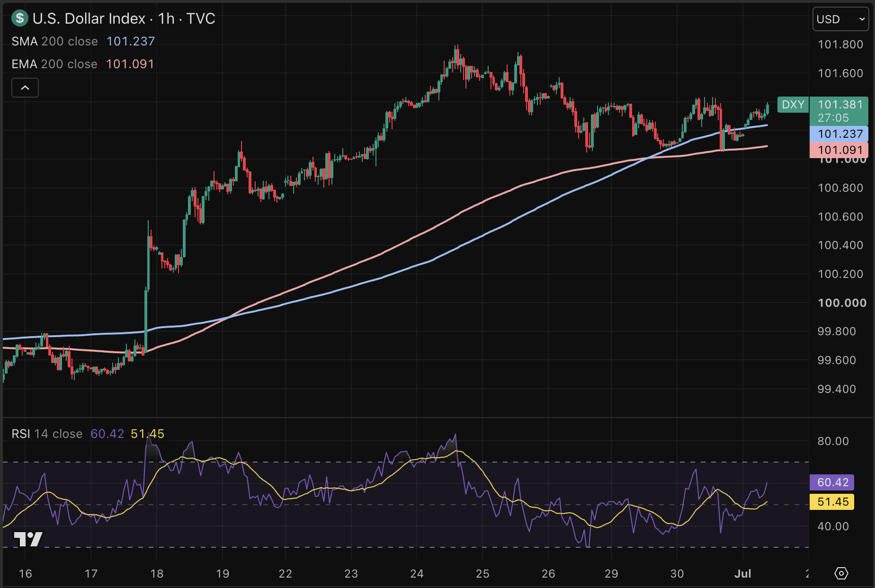The width and height of the screenshot is (875, 588).
Task: Click the green DXY price label tag
Action: coord(793,105)
